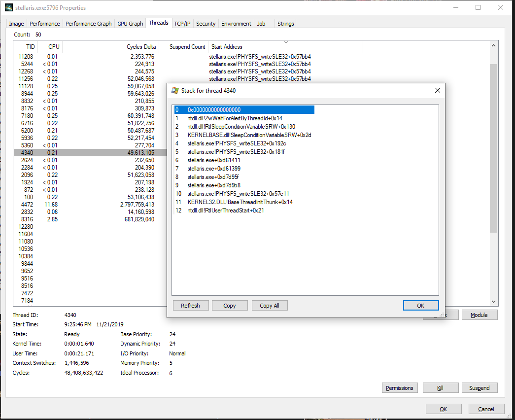Open thread Permissions
The height and width of the screenshot is (420, 515).
click(400, 388)
